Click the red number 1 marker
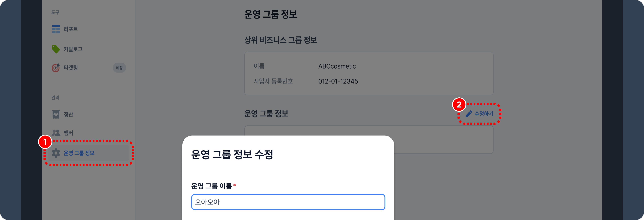The image size is (644, 220). pos(45,142)
